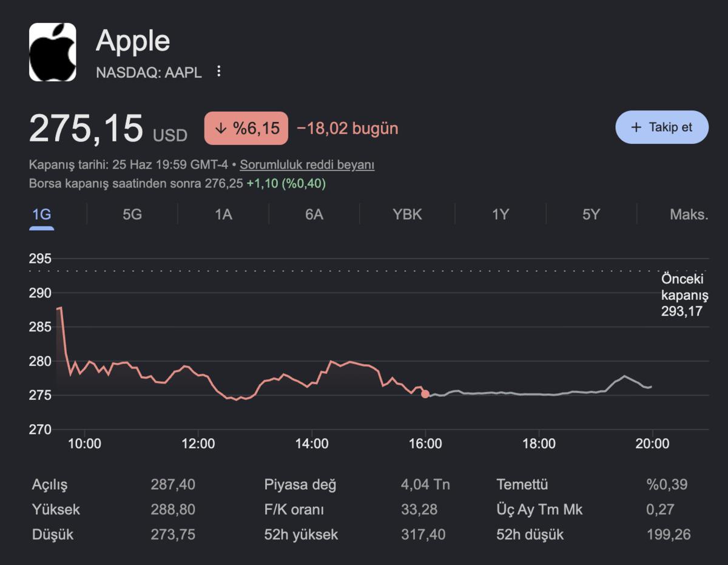Switch to the 1A time range tab
This screenshot has width=728, height=565.
[x=223, y=214]
